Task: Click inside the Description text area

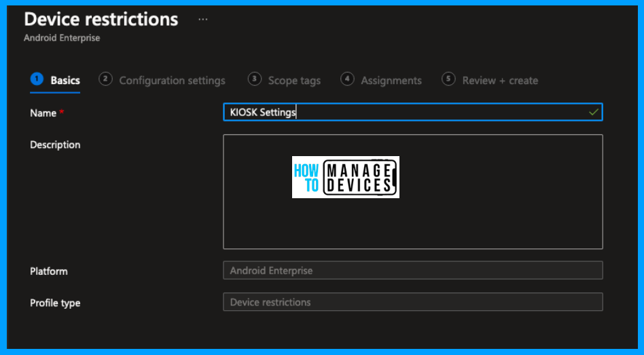Action: [x=413, y=191]
